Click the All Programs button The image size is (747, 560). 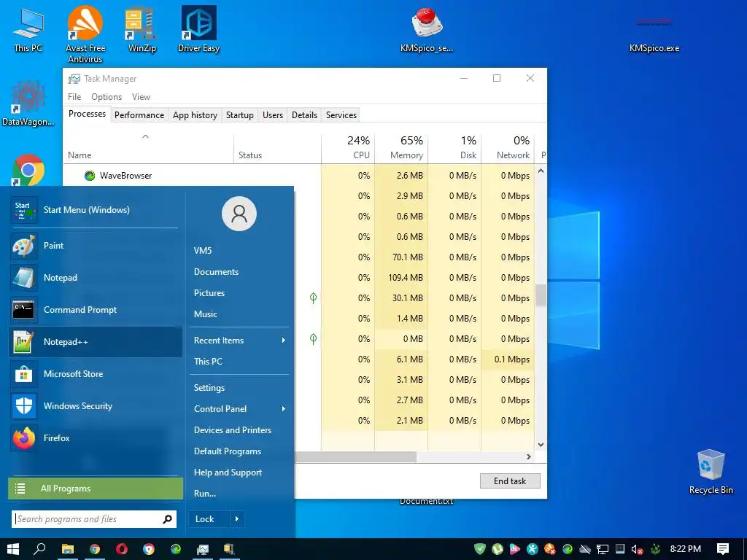[96, 489]
